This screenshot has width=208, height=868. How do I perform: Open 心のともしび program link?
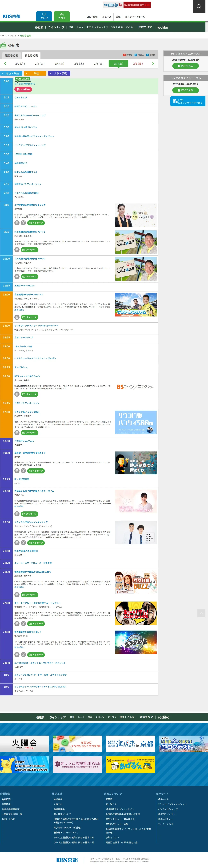[x=20, y=97]
